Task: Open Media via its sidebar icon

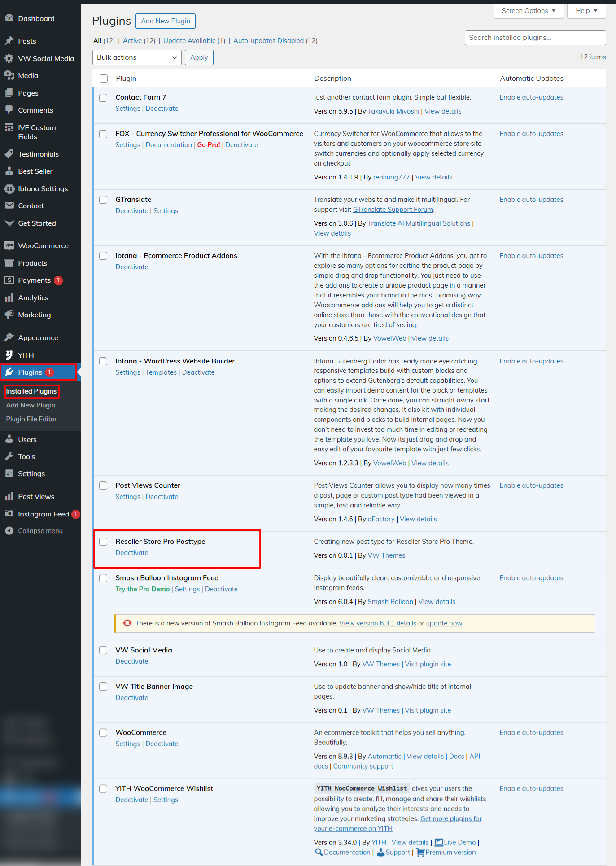Action: click(9, 75)
